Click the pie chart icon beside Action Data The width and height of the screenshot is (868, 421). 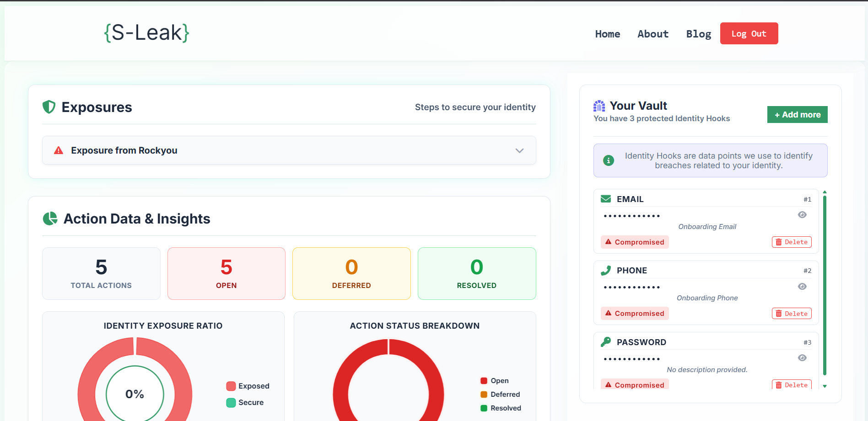point(50,218)
